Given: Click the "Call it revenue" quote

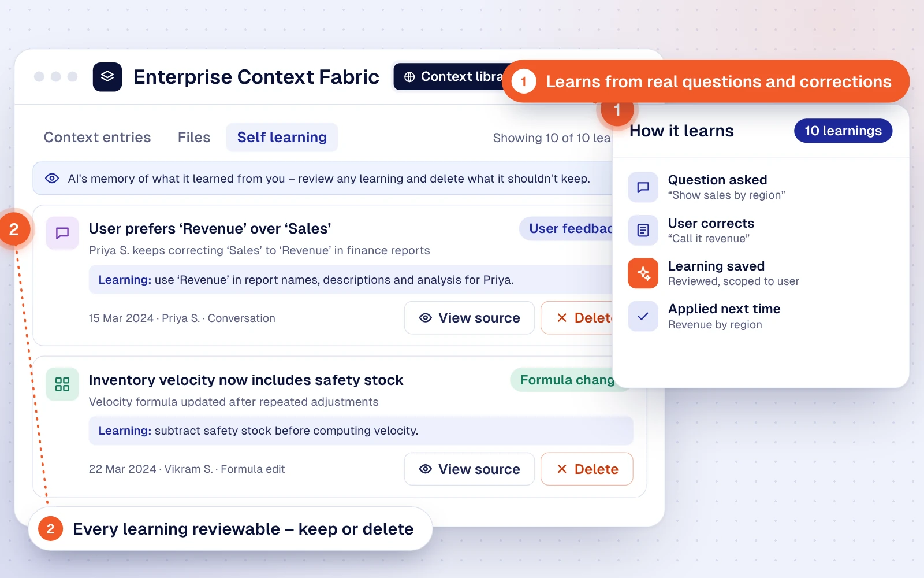Looking at the screenshot, I should point(709,239).
